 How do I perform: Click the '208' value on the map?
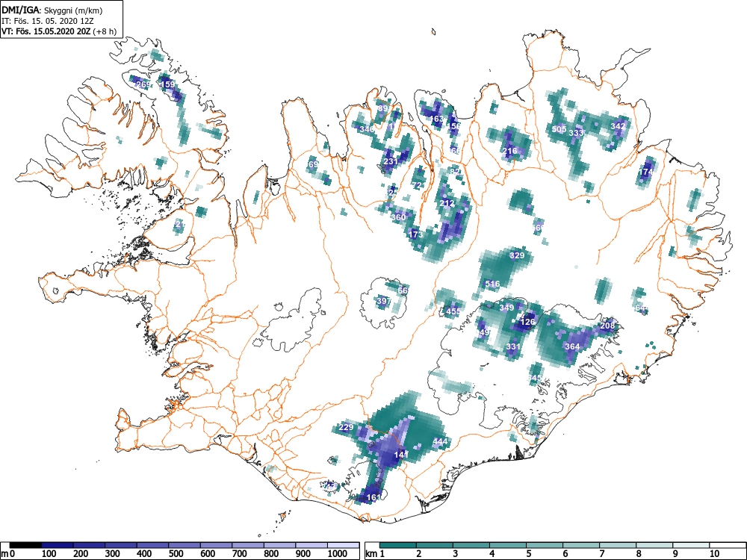tap(607, 326)
